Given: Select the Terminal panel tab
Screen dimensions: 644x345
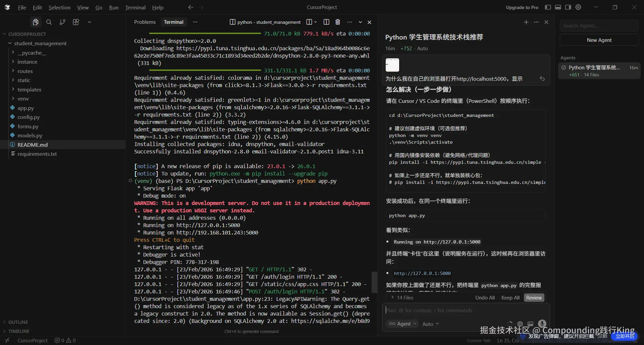Looking at the screenshot, I should point(174,22).
